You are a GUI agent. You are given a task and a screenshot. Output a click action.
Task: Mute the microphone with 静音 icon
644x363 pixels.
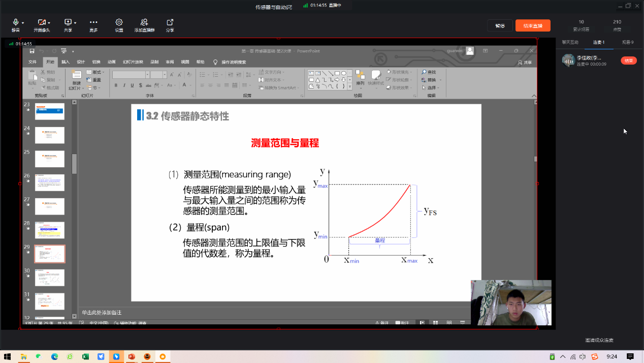click(15, 23)
